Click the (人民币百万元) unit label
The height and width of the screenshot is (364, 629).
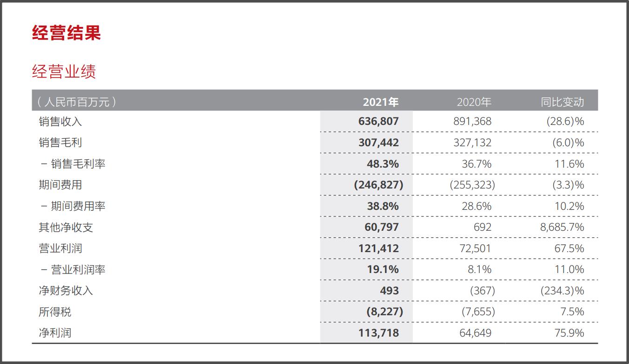(76, 102)
